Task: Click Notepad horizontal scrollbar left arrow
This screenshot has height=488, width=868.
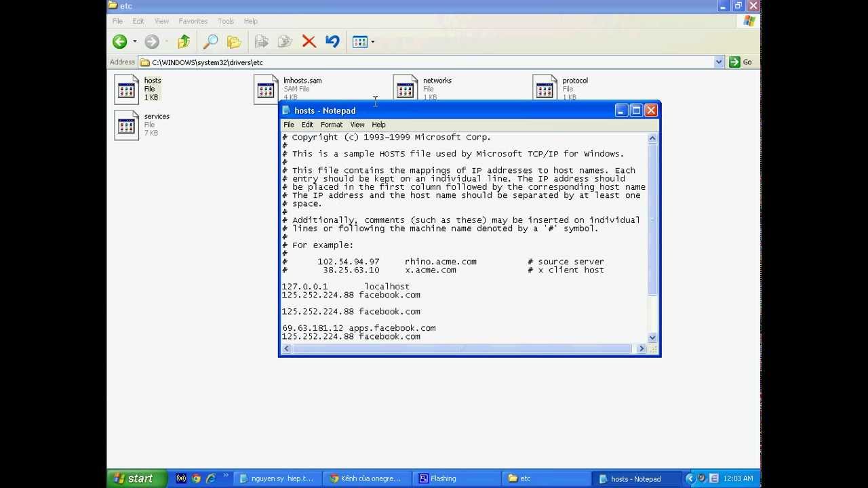Action: tap(287, 348)
